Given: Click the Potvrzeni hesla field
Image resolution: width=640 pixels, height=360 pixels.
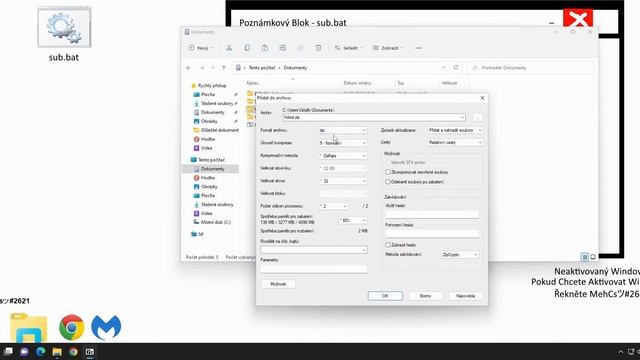Looking at the screenshot, I should click(x=432, y=233).
